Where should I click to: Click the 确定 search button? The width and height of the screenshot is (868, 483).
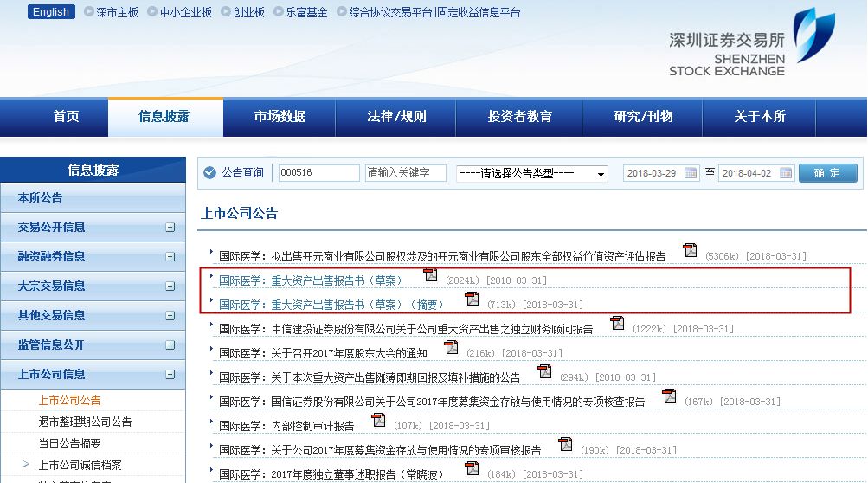[827, 173]
